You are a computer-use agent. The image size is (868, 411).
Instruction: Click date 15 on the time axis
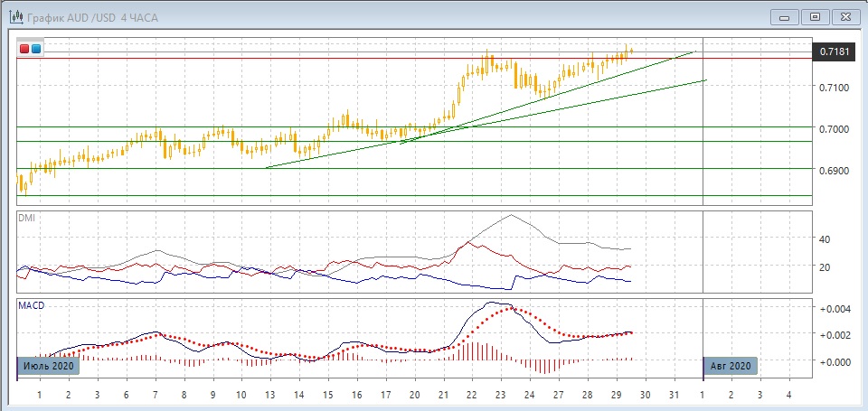click(327, 396)
